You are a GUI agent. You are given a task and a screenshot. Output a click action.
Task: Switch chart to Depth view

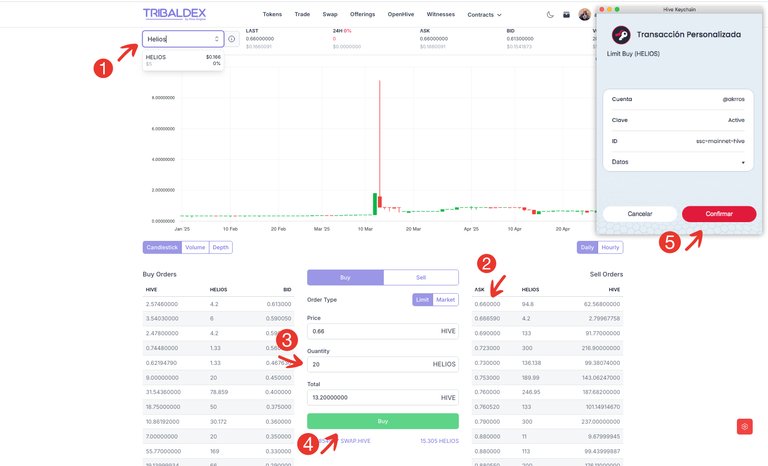(x=220, y=247)
